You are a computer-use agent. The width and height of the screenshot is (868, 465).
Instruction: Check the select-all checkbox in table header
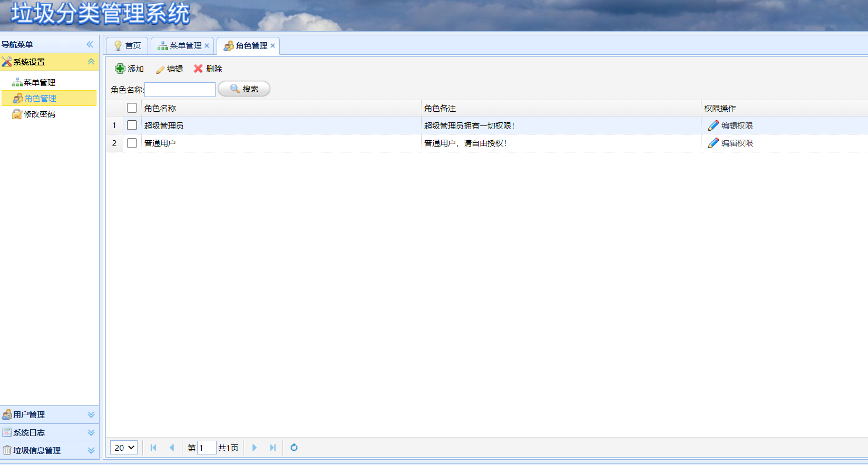pyautogui.click(x=132, y=108)
